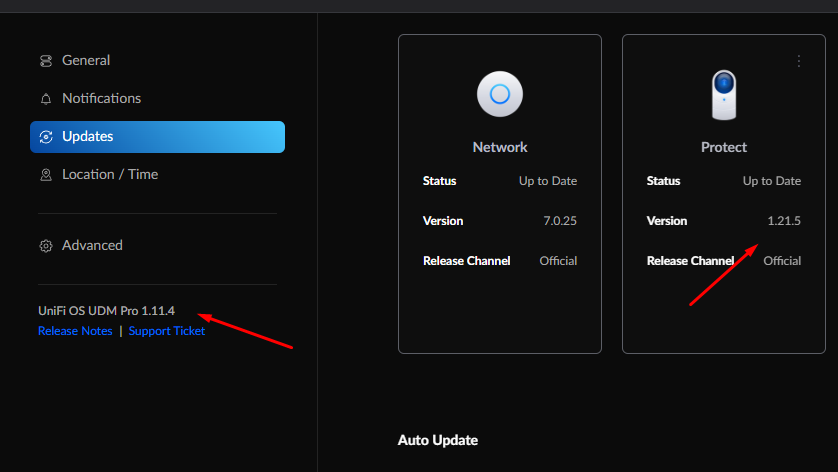
Task: Open the three-dot menu on Protect card
Action: (798, 61)
